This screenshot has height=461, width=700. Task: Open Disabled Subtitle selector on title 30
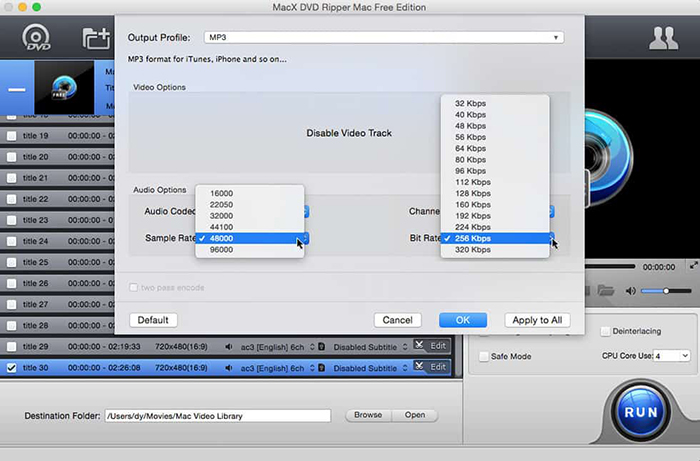pos(371,368)
